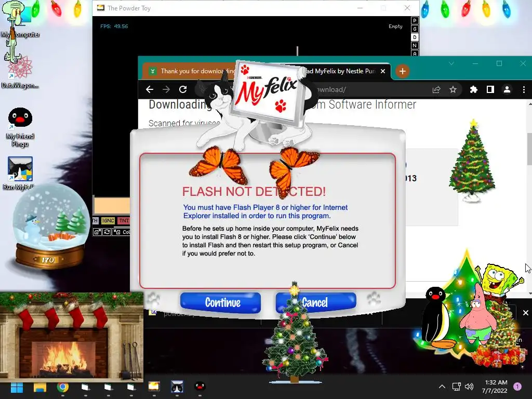The width and height of the screenshot is (532, 399).
Task: Close the Chrome download bar with X
Action: click(x=526, y=313)
